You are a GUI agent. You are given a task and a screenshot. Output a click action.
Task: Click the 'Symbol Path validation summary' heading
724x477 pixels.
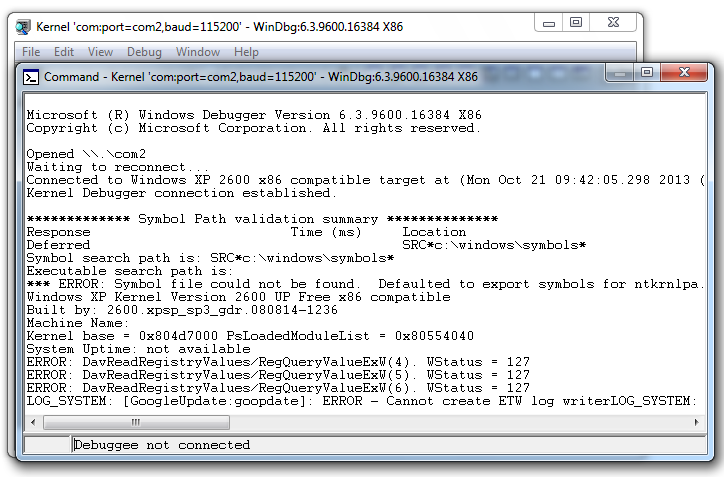[x=262, y=219]
